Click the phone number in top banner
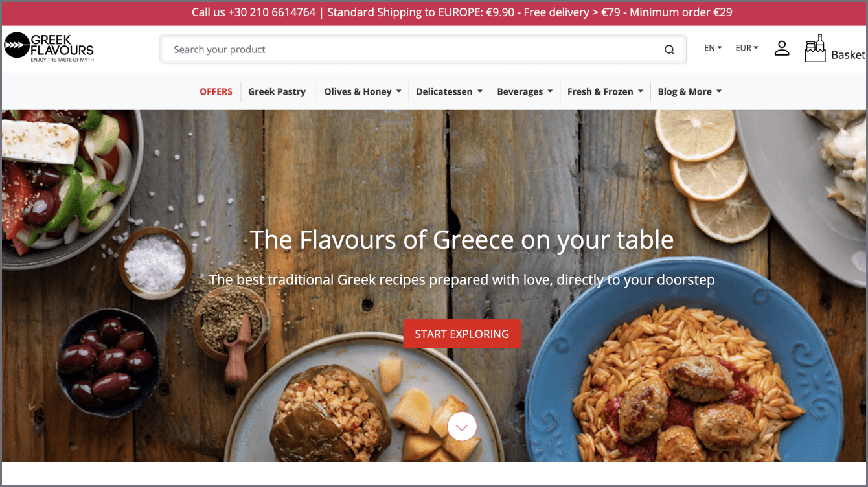Screen dimensions: 868x487 pos(272,12)
